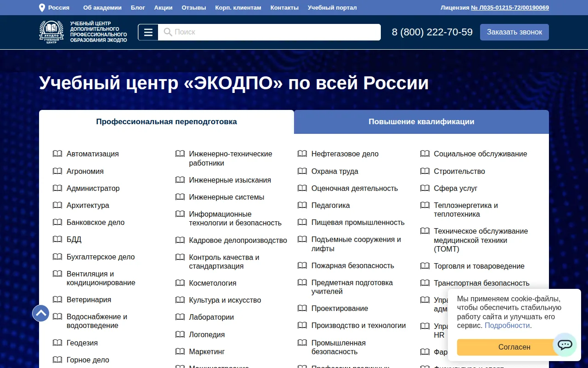Click book icon beside Инженерные изыскания
The height and width of the screenshot is (368, 588).
point(180,180)
